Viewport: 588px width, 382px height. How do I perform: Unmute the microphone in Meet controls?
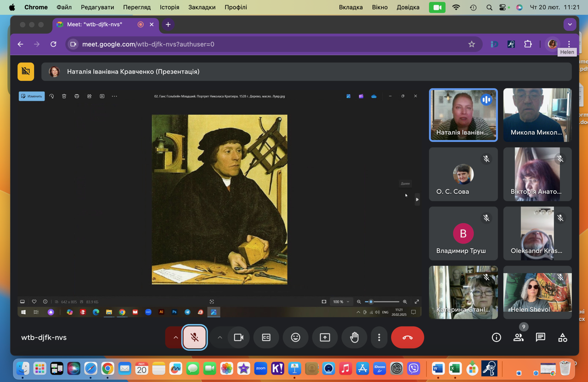pos(195,337)
